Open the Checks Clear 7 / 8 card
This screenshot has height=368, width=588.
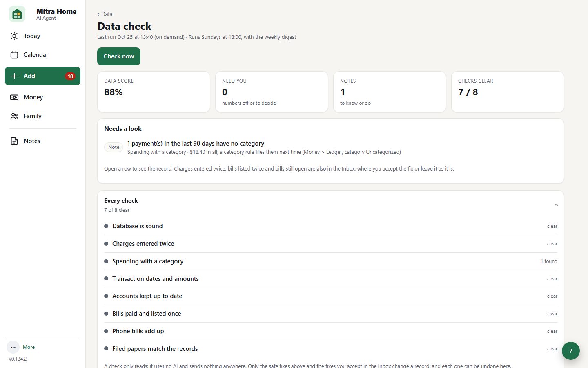508,92
